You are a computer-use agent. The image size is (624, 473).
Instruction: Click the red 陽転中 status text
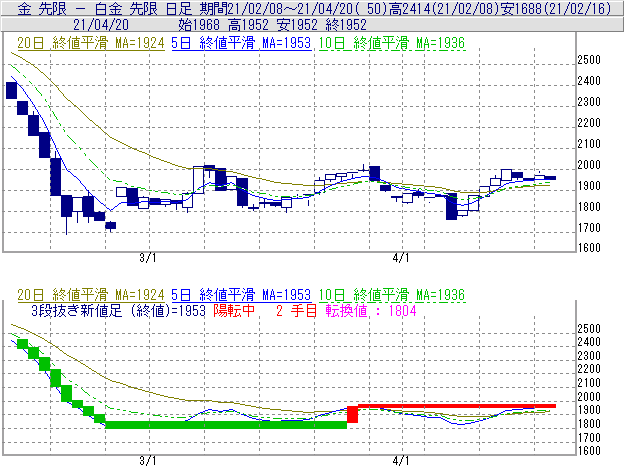[x=234, y=311]
